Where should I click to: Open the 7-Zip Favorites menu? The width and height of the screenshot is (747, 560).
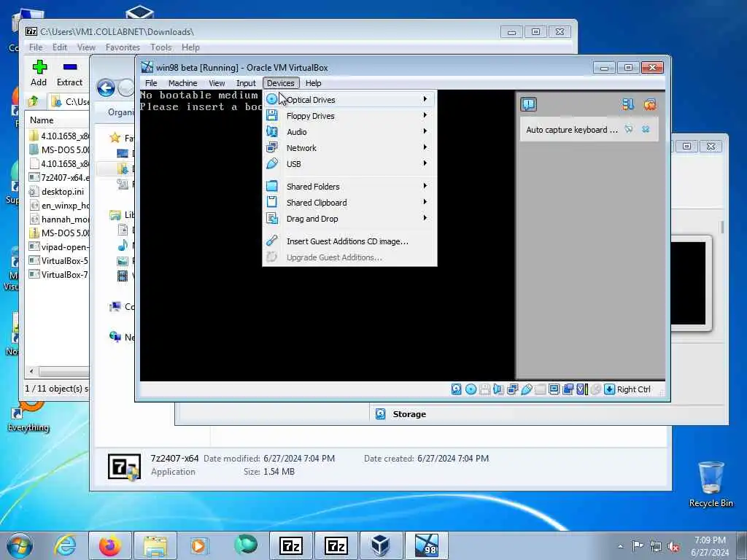pyautogui.click(x=123, y=47)
